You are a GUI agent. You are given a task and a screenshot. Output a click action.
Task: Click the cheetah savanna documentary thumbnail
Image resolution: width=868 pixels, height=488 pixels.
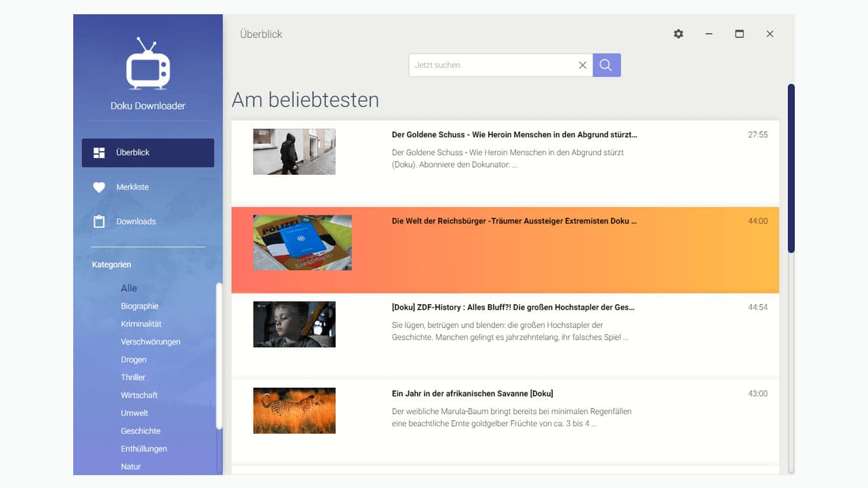[x=294, y=410]
